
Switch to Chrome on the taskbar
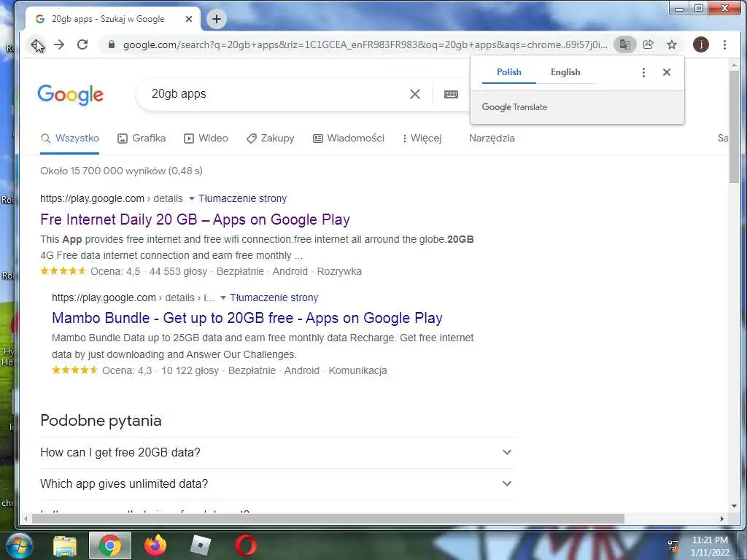tap(109, 545)
